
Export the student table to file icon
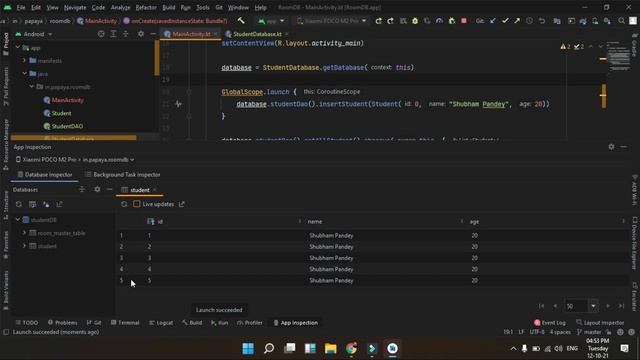(x=182, y=204)
